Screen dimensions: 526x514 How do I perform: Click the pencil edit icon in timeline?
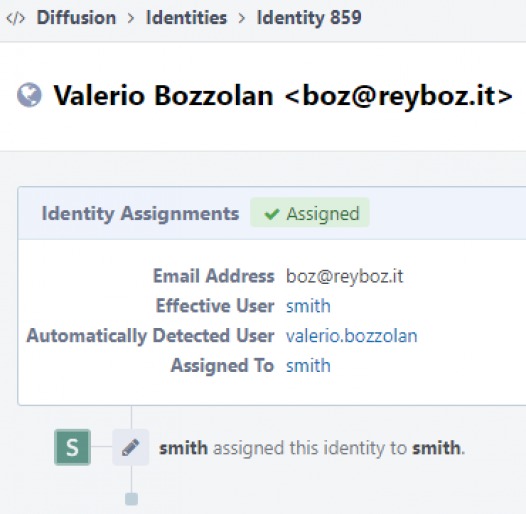click(x=130, y=447)
